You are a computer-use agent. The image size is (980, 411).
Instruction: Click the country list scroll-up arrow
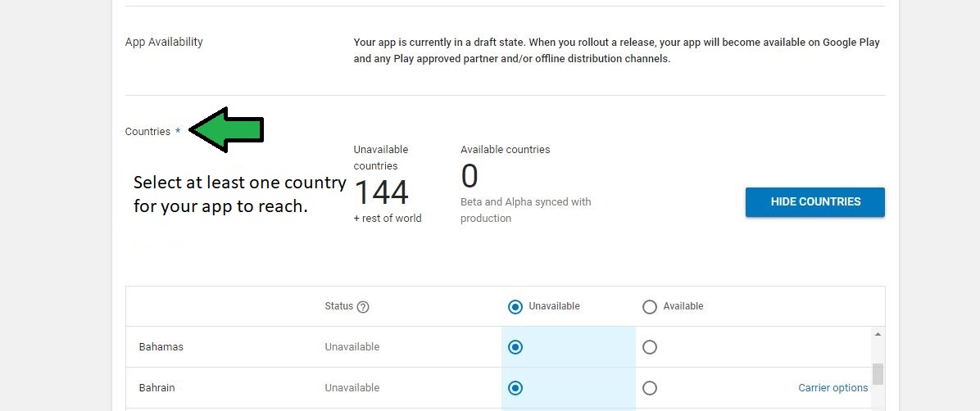tap(878, 335)
